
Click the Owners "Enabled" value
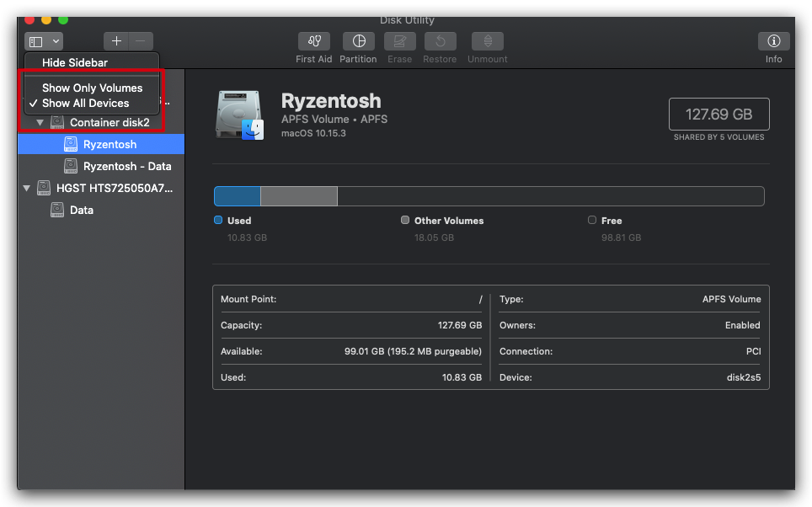[x=743, y=325]
